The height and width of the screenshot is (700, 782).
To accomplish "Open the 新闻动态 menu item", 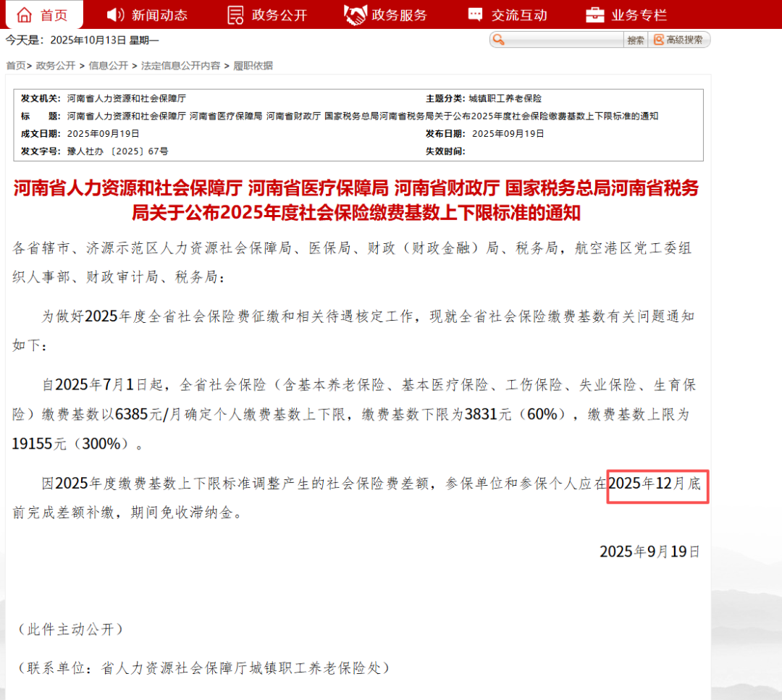I will 159,14.
